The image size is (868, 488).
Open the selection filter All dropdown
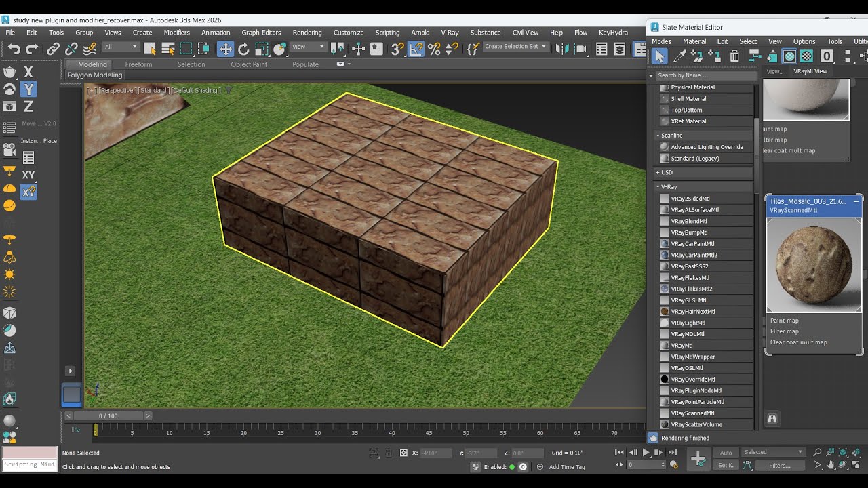pos(121,47)
